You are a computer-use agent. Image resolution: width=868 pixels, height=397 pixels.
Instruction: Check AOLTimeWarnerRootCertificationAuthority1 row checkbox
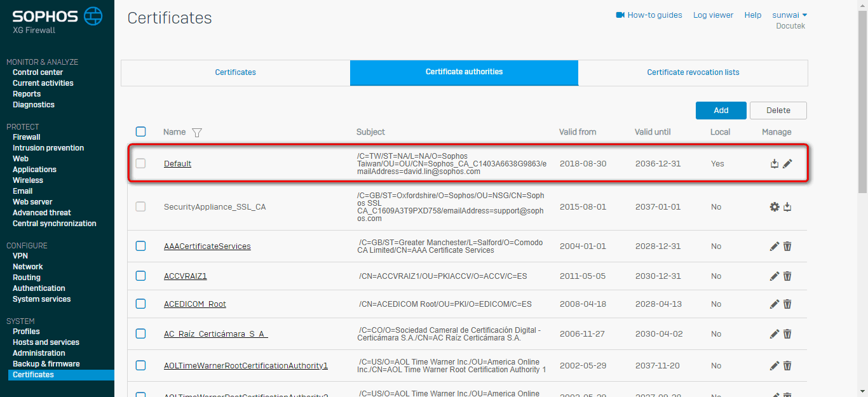140,365
